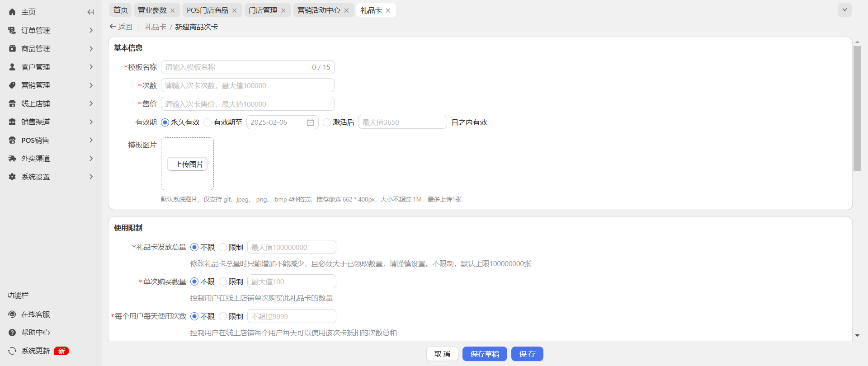Expand the 销售渠道 submenu chevron
868x366 pixels.
tap(91, 122)
